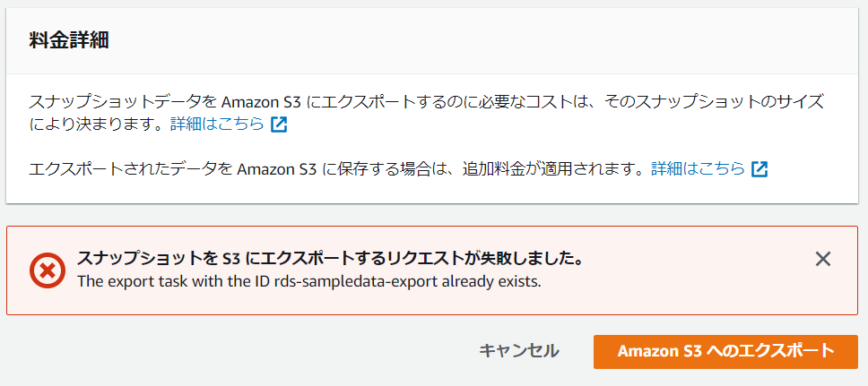
Task: Click the red error circle icon
Action: pyautogui.click(x=48, y=270)
